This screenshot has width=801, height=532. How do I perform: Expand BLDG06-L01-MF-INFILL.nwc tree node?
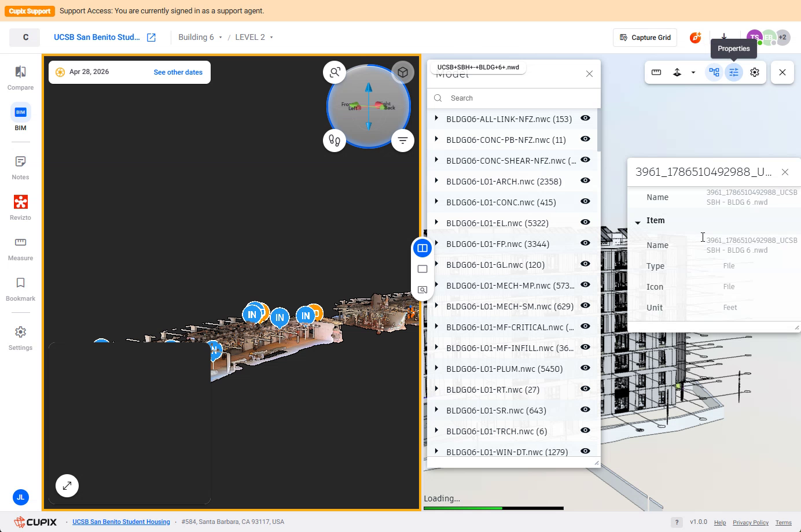click(436, 347)
